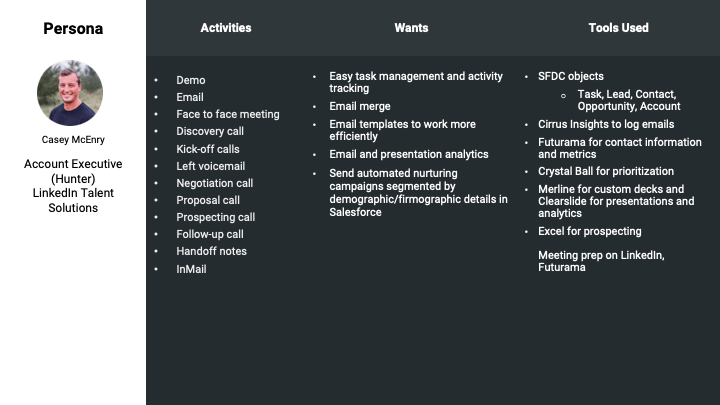
Task: Click the Handoff notes bullet
Action: (x=211, y=251)
